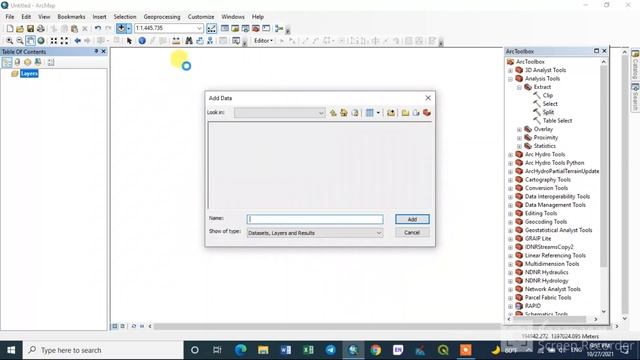Viewport: 640px width, 360px height.
Task: Go back to previous extent arrow
Action: [78, 41]
